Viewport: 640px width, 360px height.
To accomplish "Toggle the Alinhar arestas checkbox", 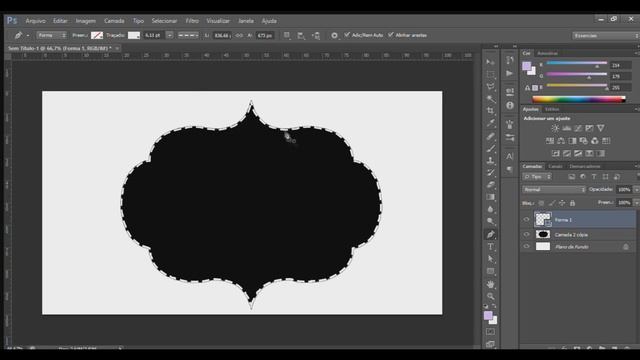I will click(x=391, y=35).
